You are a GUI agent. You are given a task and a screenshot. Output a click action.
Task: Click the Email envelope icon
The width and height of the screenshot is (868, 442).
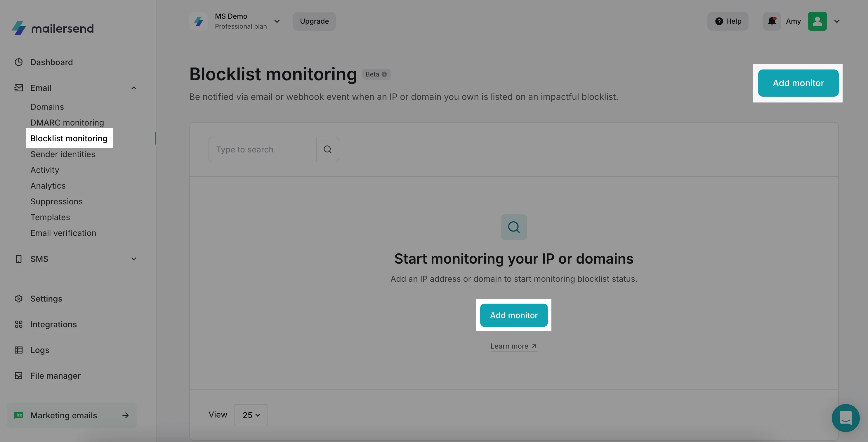tap(19, 88)
